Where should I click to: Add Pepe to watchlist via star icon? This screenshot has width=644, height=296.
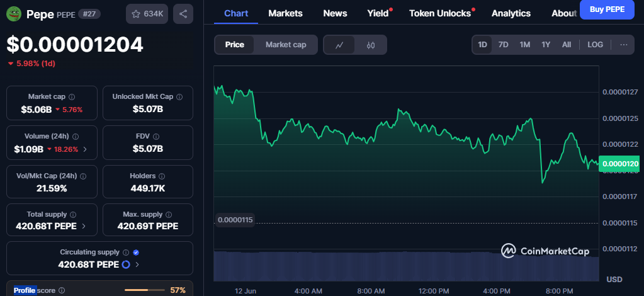pyautogui.click(x=147, y=14)
